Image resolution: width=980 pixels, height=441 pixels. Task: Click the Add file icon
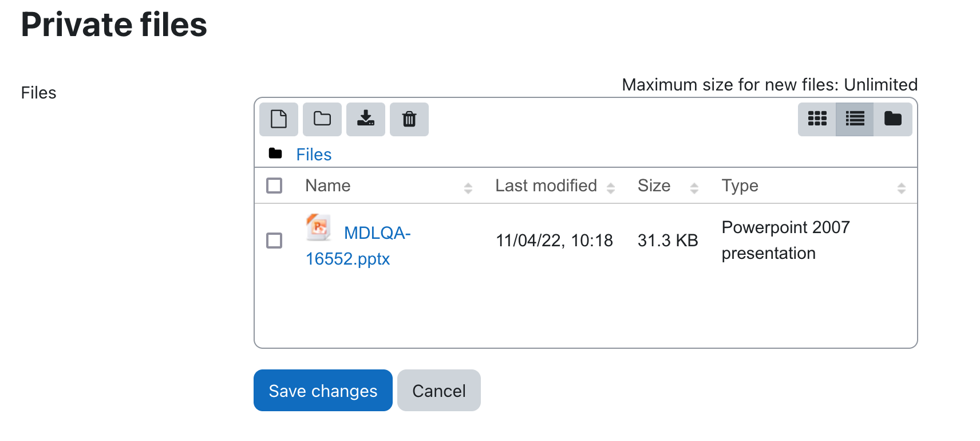pos(279,119)
